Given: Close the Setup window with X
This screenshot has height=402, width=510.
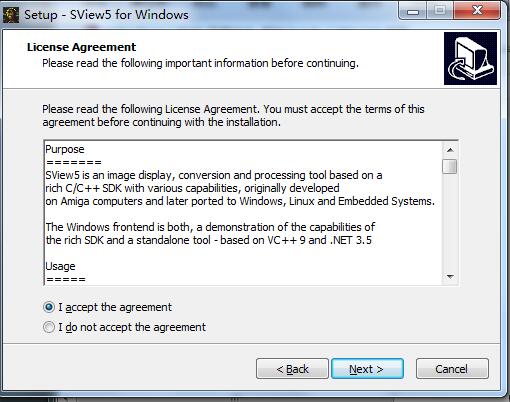Looking at the screenshot, I should point(477,11).
